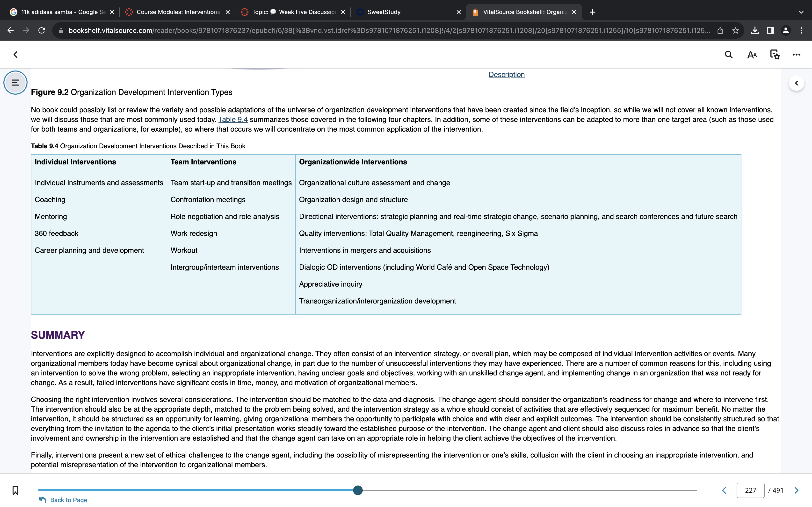
Task: Go back to library arrow
Action: [x=15, y=55]
